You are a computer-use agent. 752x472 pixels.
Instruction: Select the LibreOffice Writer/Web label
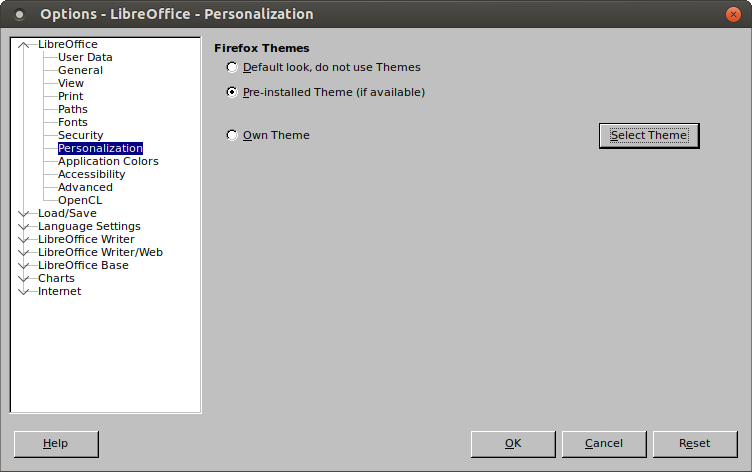point(100,252)
